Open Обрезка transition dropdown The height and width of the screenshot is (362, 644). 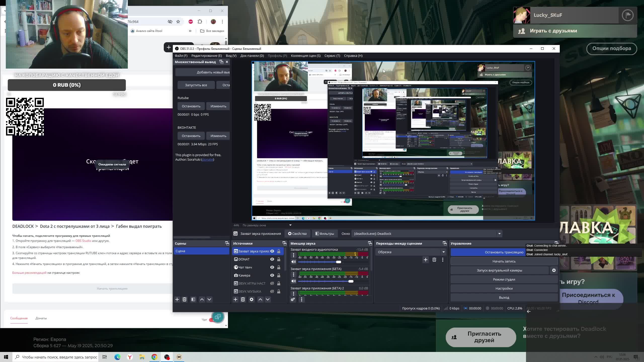[x=411, y=252]
